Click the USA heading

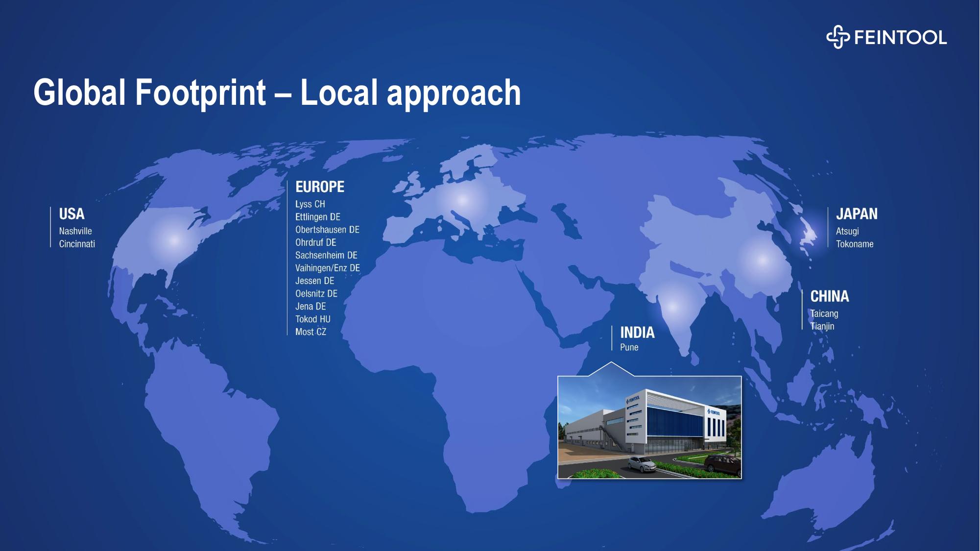72,214
